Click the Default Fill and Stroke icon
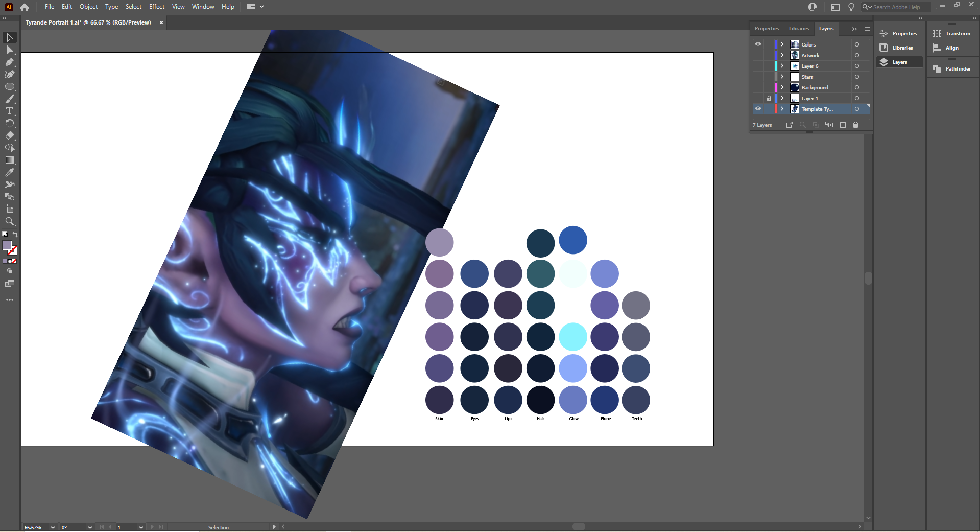980x532 pixels. pos(5,235)
